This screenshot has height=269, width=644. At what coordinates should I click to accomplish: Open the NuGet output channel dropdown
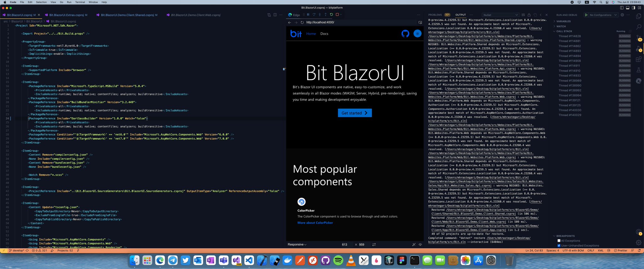(500, 15)
